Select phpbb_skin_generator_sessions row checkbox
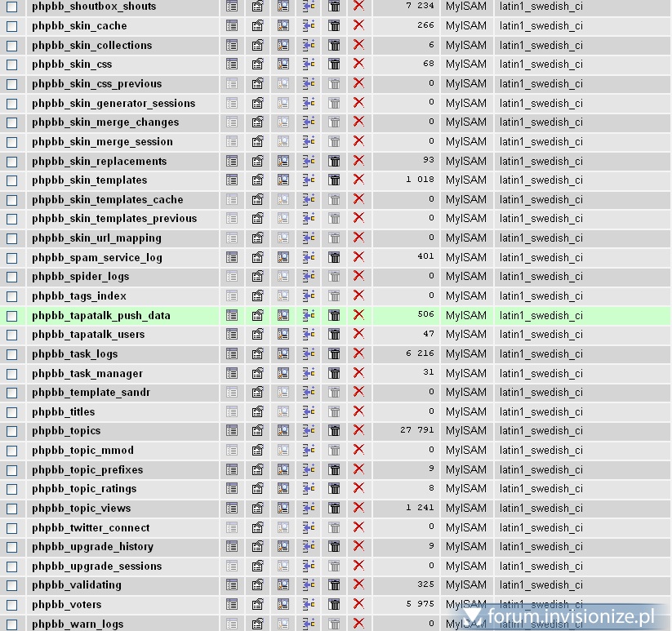Viewport: 672px width, 631px height. pyautogui.click(x=12, y=104)
